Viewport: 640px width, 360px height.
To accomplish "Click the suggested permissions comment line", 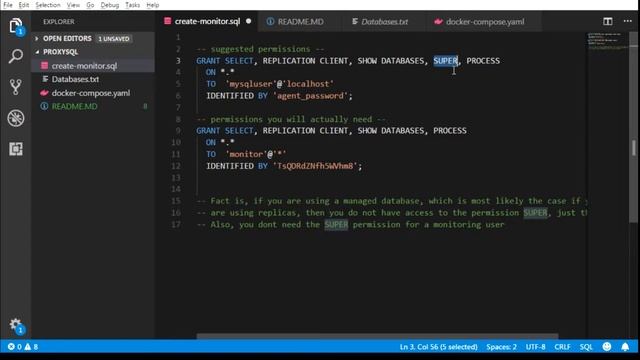I will (260, 49).
